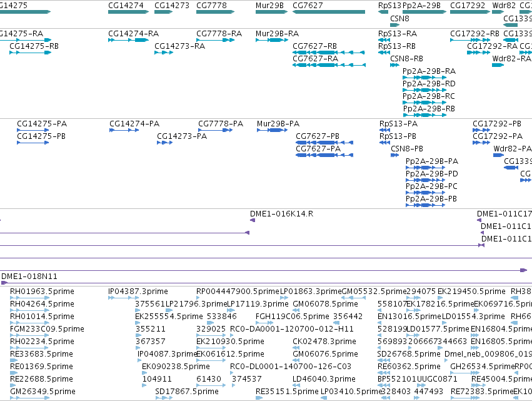
Task: Select the CSN8 gene label
Action: pos(399,18)
